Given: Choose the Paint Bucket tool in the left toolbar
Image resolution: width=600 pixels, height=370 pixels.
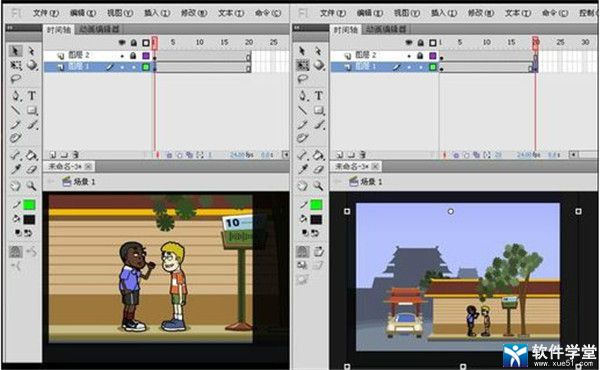Looking at the screenshot, I should [32, 155].
